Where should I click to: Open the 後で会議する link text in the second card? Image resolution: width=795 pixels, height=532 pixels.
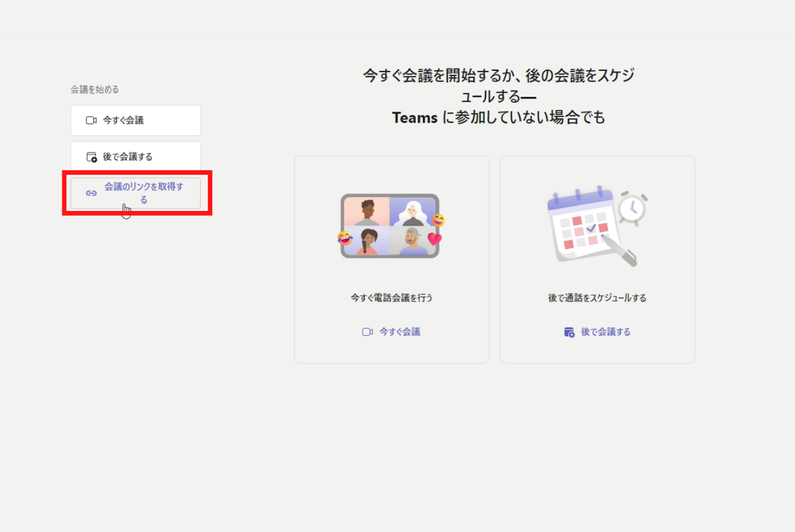pos(605,332)
